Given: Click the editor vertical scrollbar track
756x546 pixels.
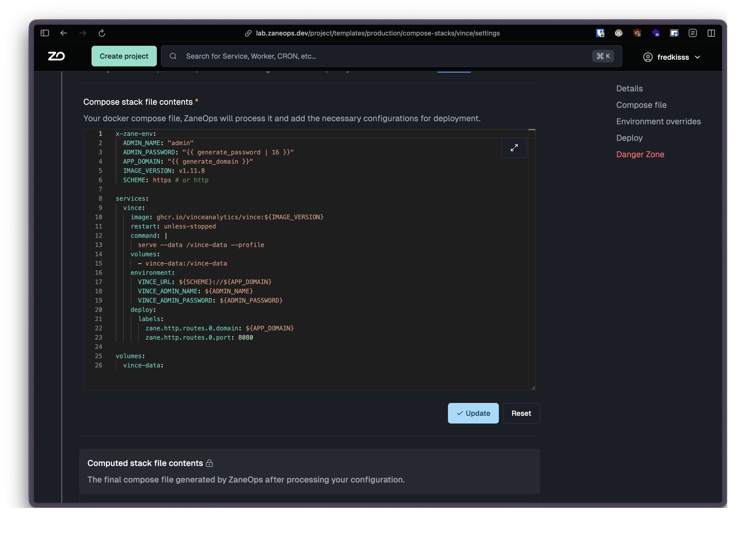Looking at the screenshot, I should pos(532,260).
